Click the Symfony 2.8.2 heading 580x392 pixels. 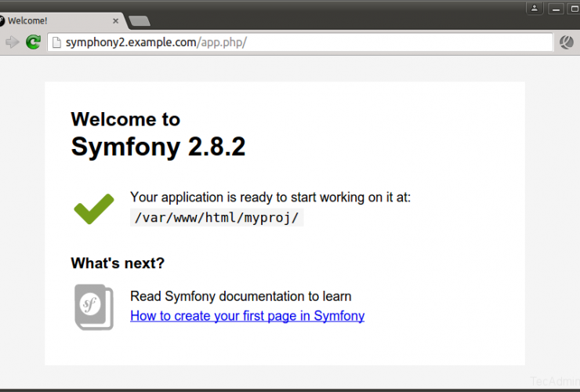(158, 147)
